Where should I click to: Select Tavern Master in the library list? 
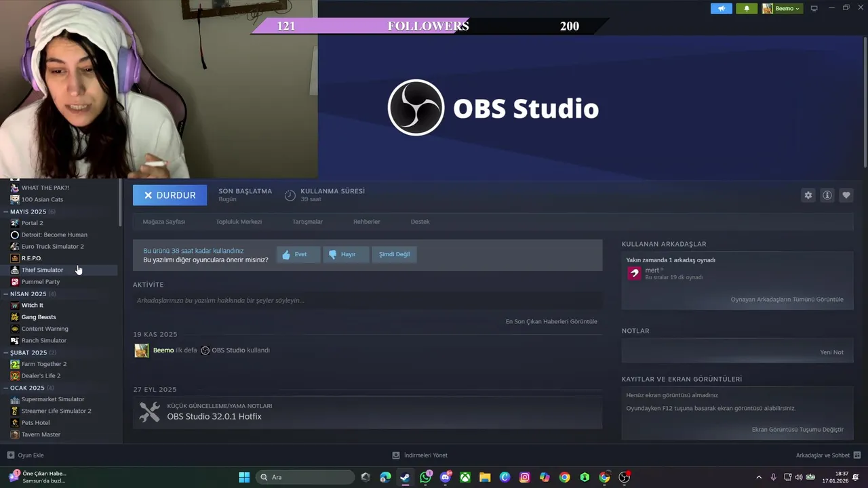(41, 434)
